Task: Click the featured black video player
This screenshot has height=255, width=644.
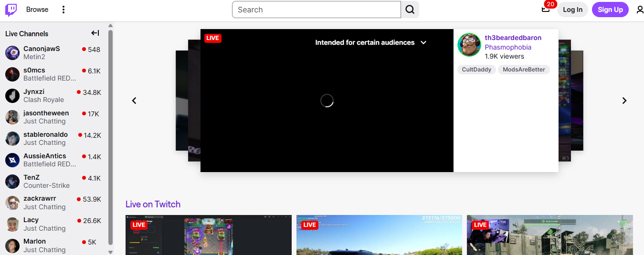Action: pyautogui.click(x=327, y=101)
